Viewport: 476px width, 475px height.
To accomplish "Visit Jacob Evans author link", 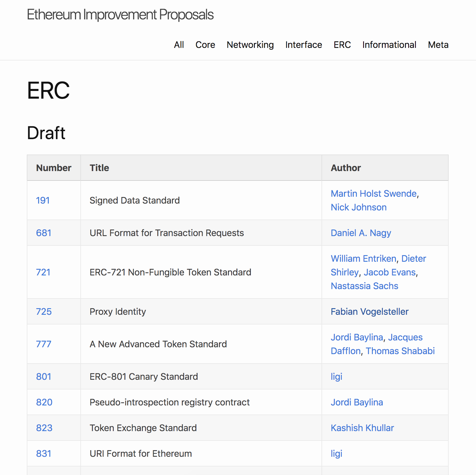I will pyautogui.click(x=390, y=272).
